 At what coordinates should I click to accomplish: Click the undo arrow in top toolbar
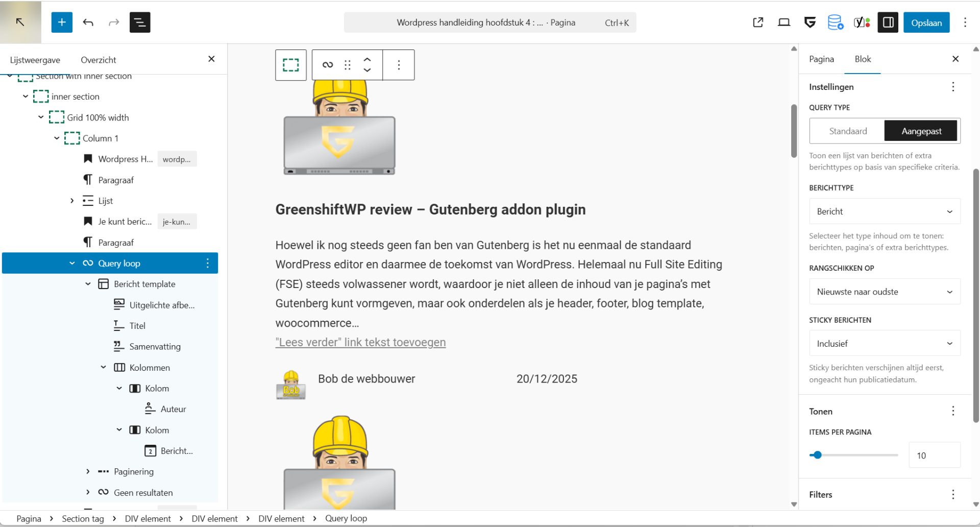88,22
